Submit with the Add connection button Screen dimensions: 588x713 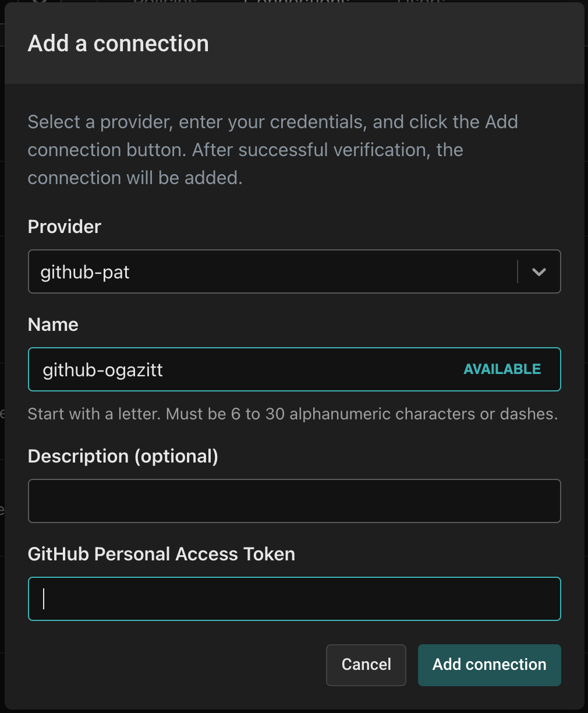[x=489, y=665]
